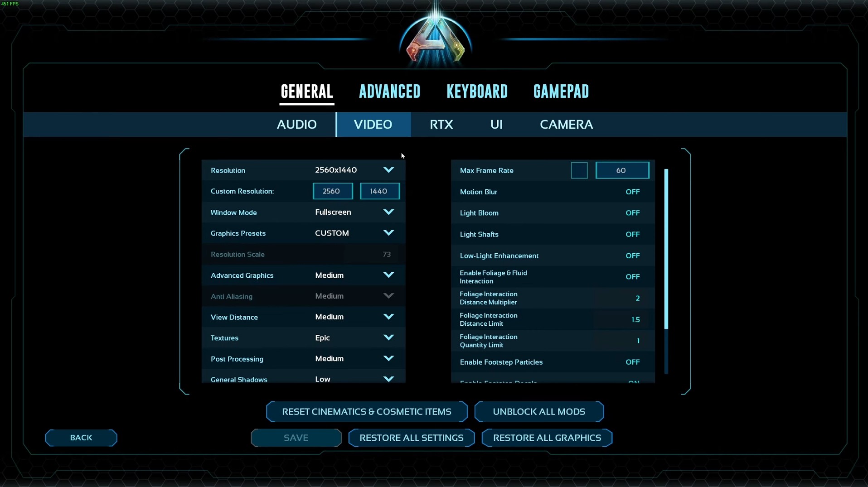The height and width of the screenshot is (487, 868).
Task: Expand the Window Mode dropdown
Action: click(x=388, y=212)
